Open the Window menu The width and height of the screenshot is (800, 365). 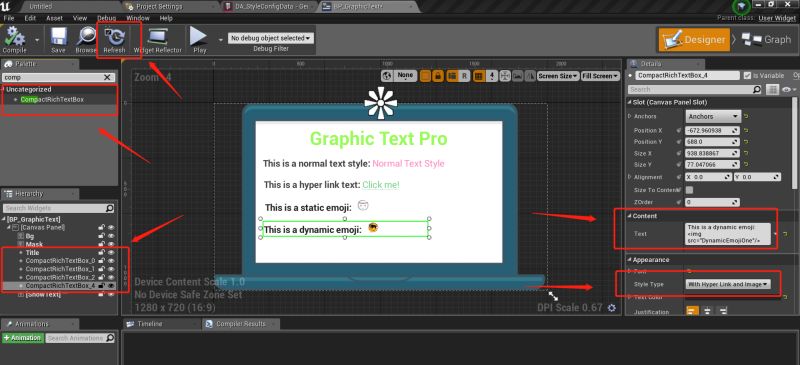pyautogui.click(x=138, y=18)
